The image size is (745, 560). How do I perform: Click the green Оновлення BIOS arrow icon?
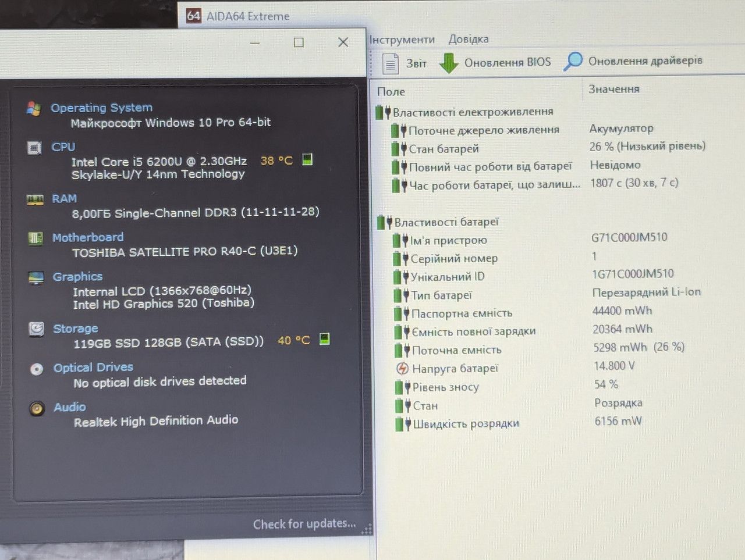click(x=449, y=63)
